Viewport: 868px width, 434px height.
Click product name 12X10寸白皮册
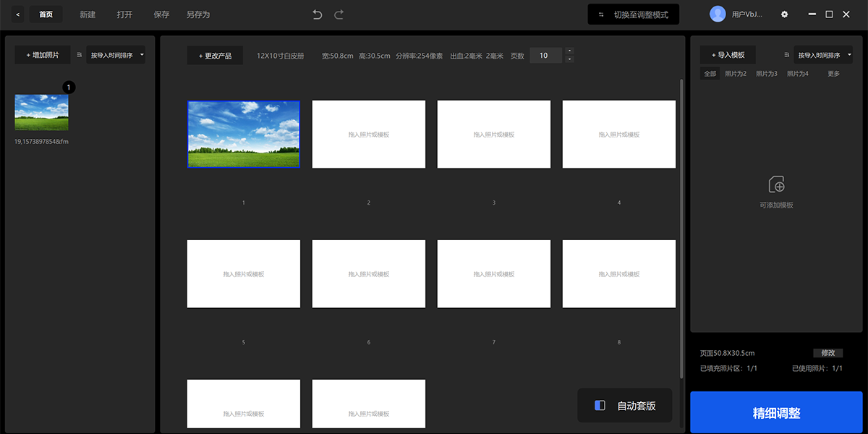point(280,56)
